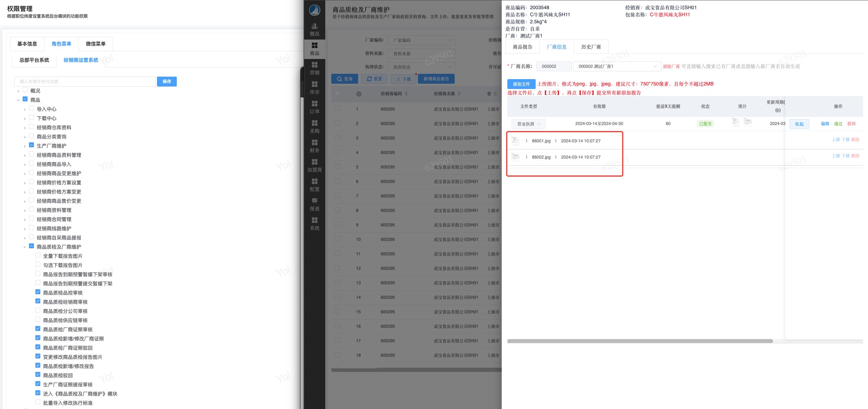The image size is (868, 409).
Task: Check the 全量下载报告图片 checkbox
Action: [38, 255]
